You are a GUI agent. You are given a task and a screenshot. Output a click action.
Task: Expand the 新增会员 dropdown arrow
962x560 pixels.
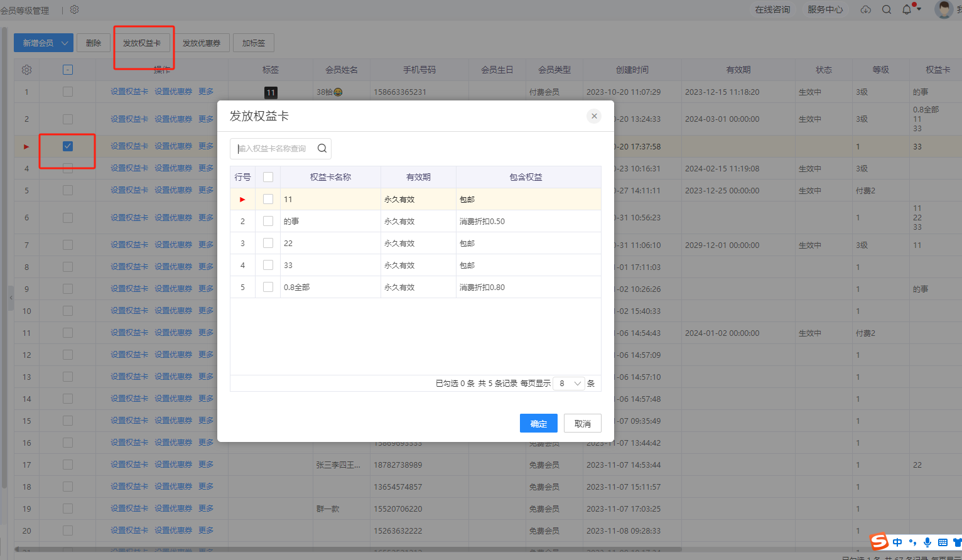(x=65, y=43)
